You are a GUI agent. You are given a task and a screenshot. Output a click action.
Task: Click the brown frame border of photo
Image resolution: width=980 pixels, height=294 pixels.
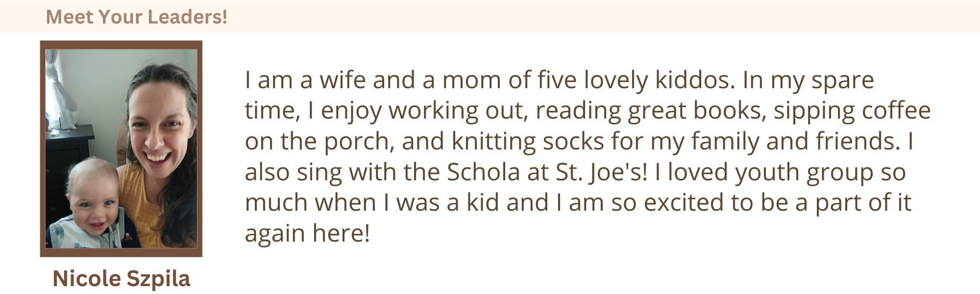coord(121,45)
